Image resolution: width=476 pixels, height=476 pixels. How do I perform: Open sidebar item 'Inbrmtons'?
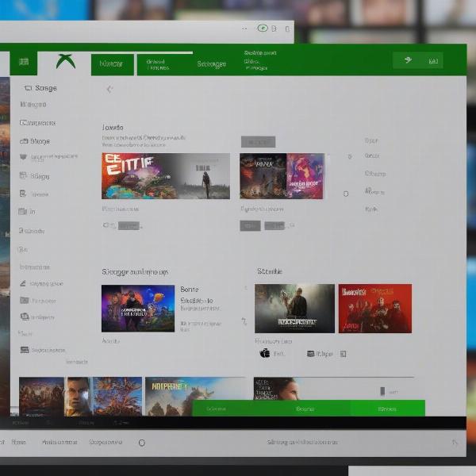point(35,267)
